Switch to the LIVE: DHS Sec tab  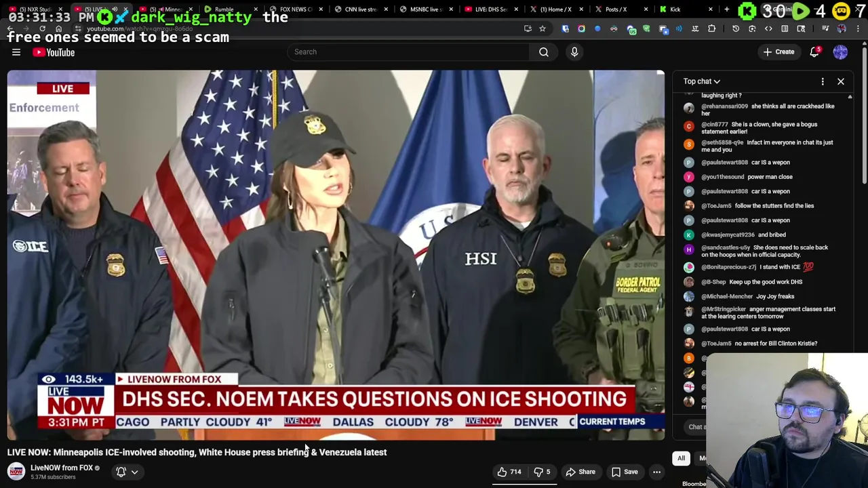491,9
